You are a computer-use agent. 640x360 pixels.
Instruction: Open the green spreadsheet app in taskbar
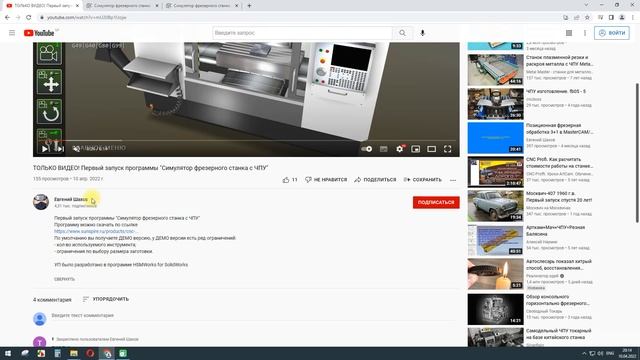[x=123, y=353]
